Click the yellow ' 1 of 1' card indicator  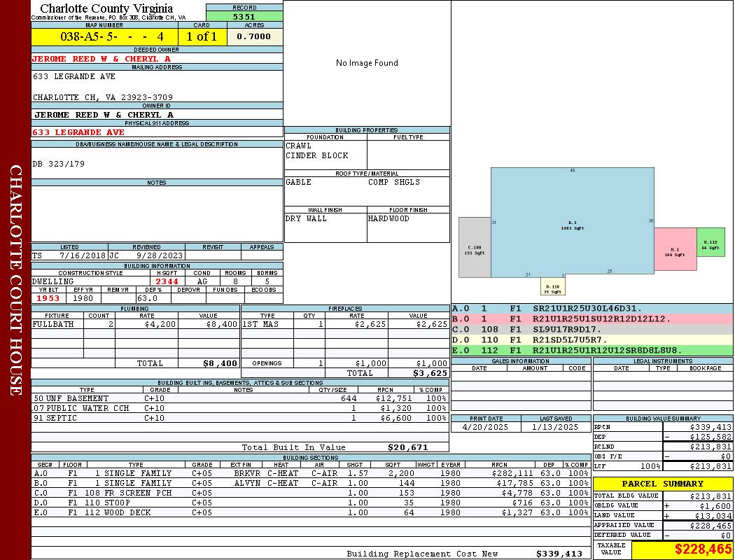tap(202, 36)
